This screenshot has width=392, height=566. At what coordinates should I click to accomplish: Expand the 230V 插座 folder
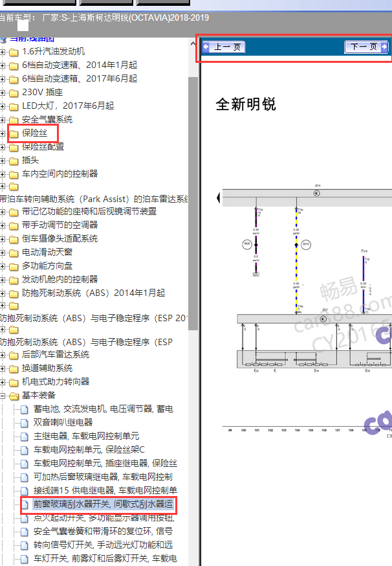(x=3, y=93)
